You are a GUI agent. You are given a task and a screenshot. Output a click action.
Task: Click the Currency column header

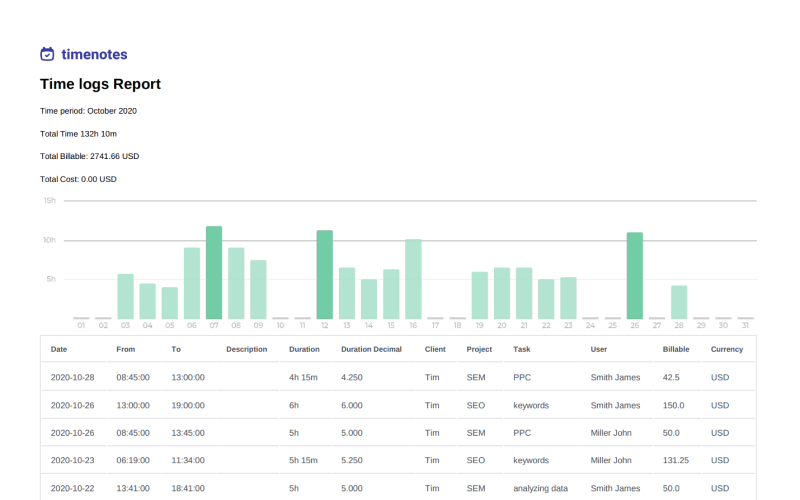click(x=727, y=349)
